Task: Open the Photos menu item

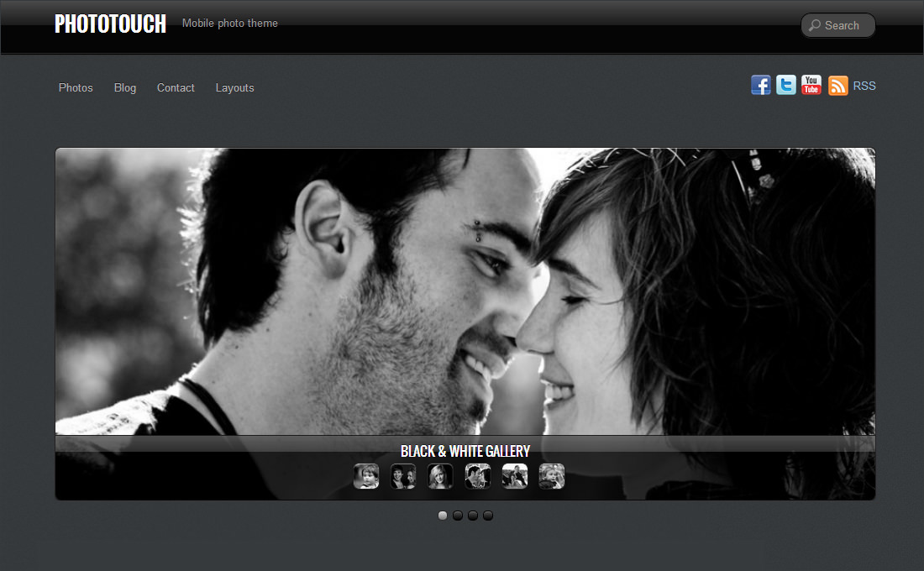Action: tap(76, 88)
